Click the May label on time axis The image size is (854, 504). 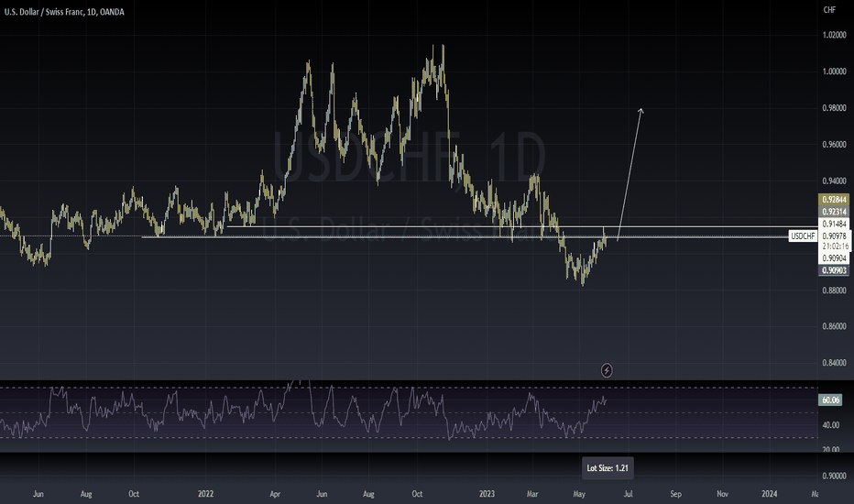click(579, 494)
